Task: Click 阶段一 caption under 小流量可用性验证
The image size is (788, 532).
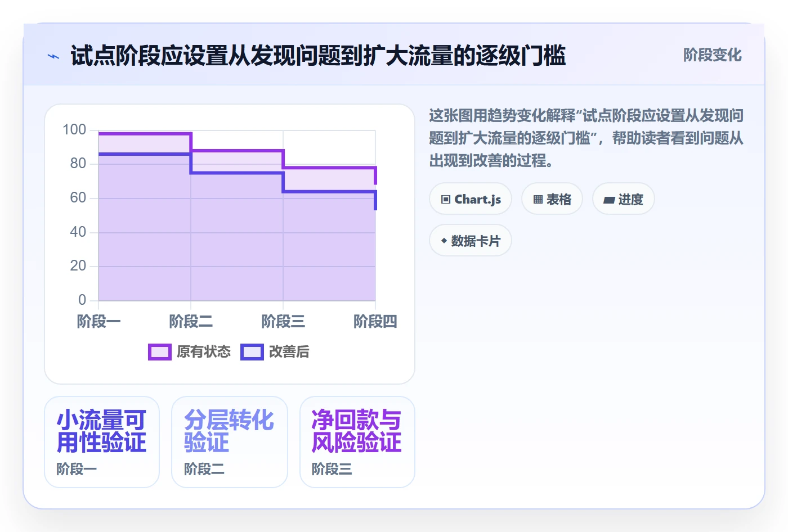Action: pos(77,468)
